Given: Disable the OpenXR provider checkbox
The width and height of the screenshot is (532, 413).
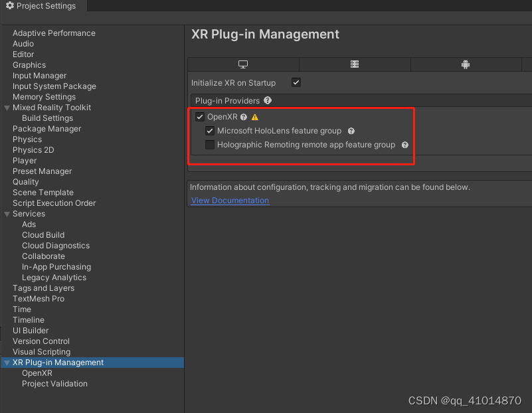Looking at the screenshot, I should [x=199, y=116].
